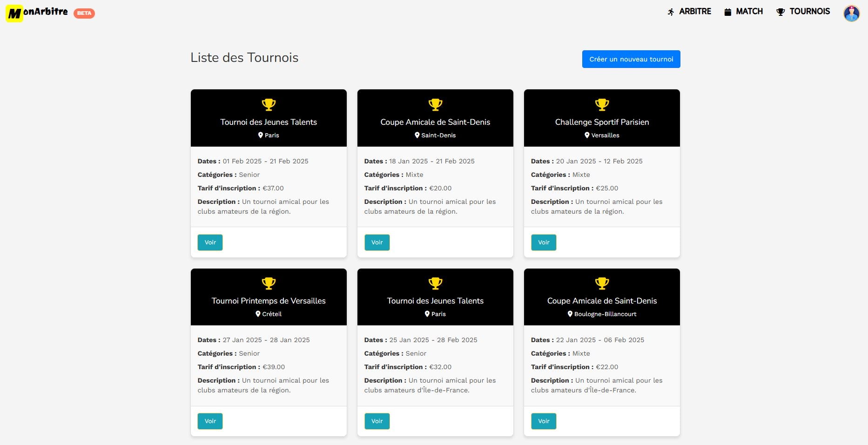Screen dimensions: 868x445
Task: Click the Challenge Sportif Parisien title
Action: click(602, 122)
